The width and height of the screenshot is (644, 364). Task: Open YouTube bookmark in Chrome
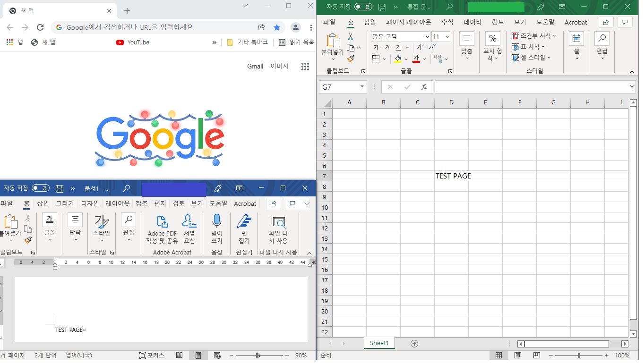tap(133, 42)
